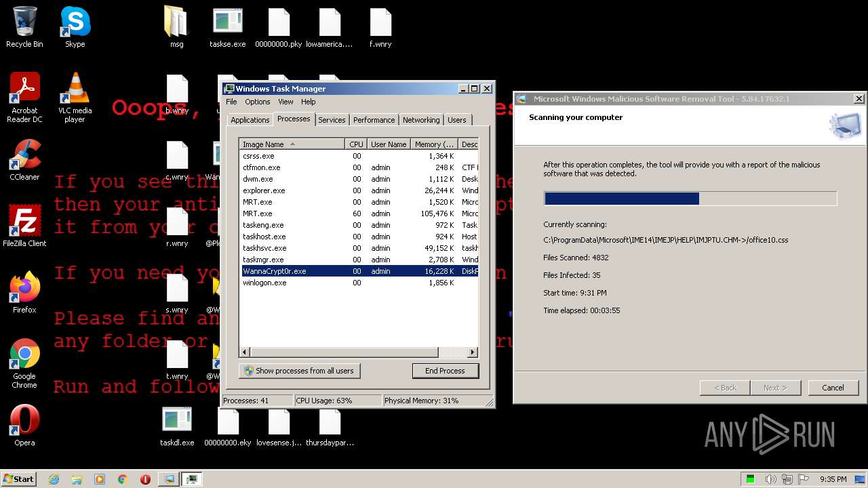The height and width of the screenshot is (488, 868).
Task: Select 00000000.pky file icon
Action: (279, 27)
